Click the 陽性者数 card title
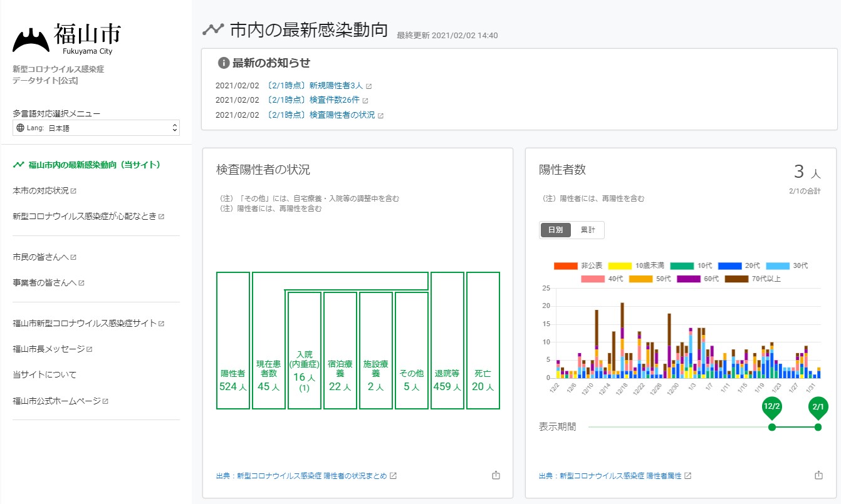 [x=563, y=170]
